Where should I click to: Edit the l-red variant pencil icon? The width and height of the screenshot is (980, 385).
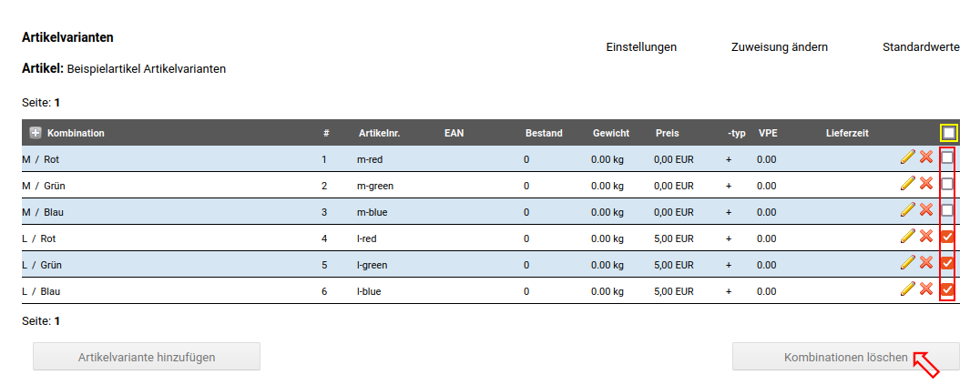[x=907, y=237]
